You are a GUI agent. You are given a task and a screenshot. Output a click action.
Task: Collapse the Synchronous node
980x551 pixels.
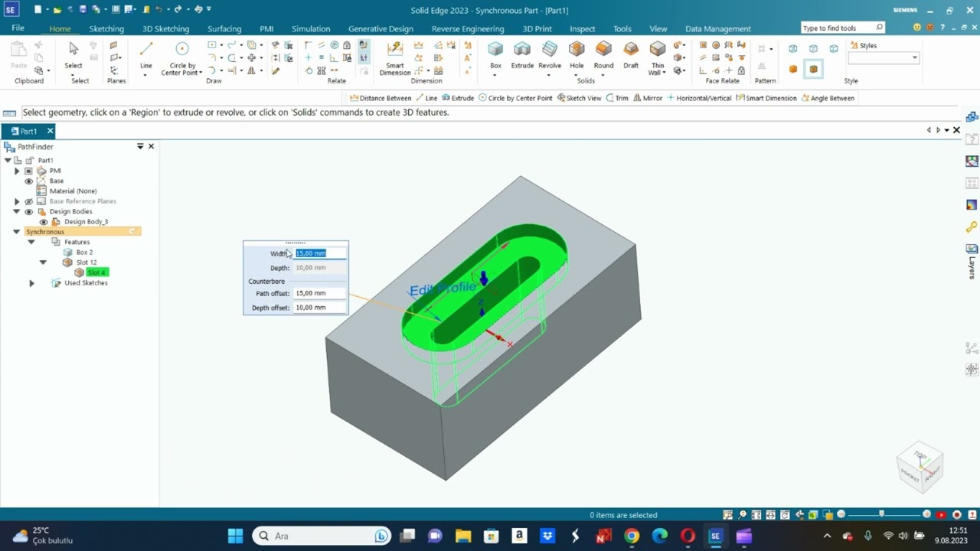click(x=17, y=231)
